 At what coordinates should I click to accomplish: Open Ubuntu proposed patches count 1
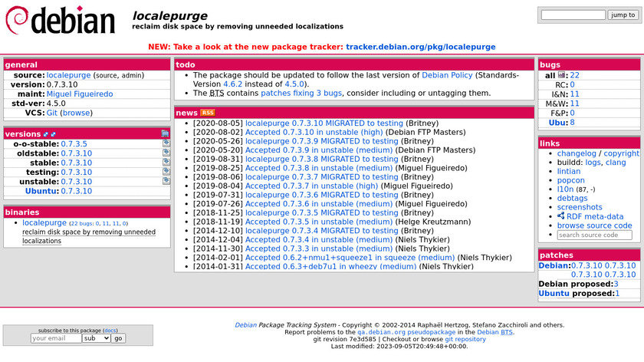(617, 294)
